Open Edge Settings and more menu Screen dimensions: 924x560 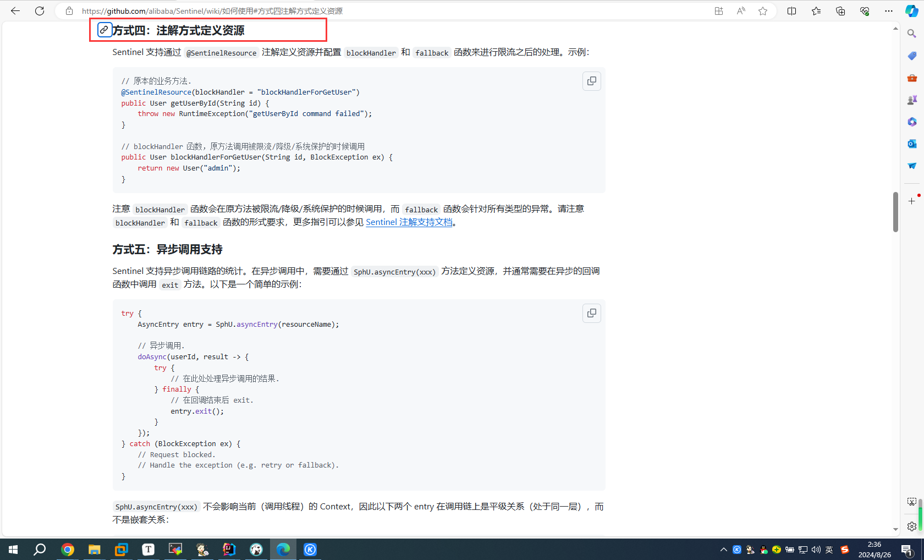[x=889, y=11]
